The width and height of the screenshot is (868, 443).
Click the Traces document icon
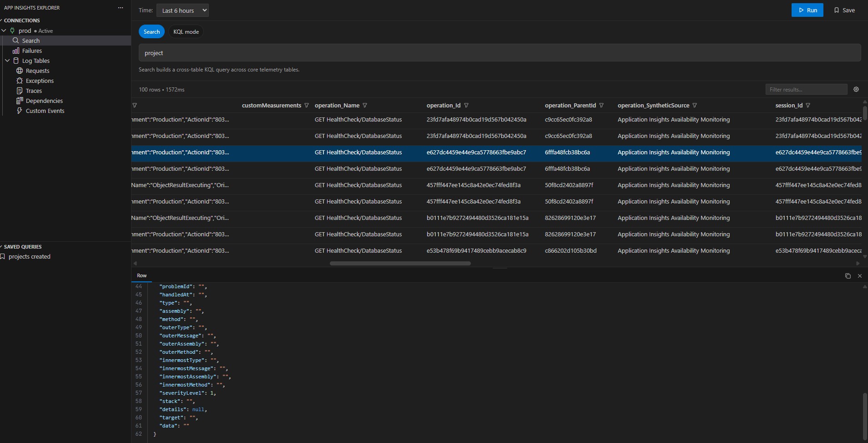click(20, 91)
